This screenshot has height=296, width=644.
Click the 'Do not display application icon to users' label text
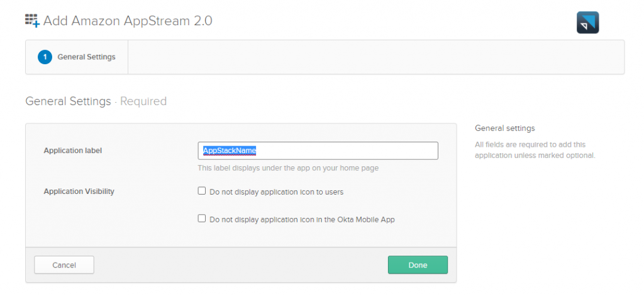pos(277,192)
